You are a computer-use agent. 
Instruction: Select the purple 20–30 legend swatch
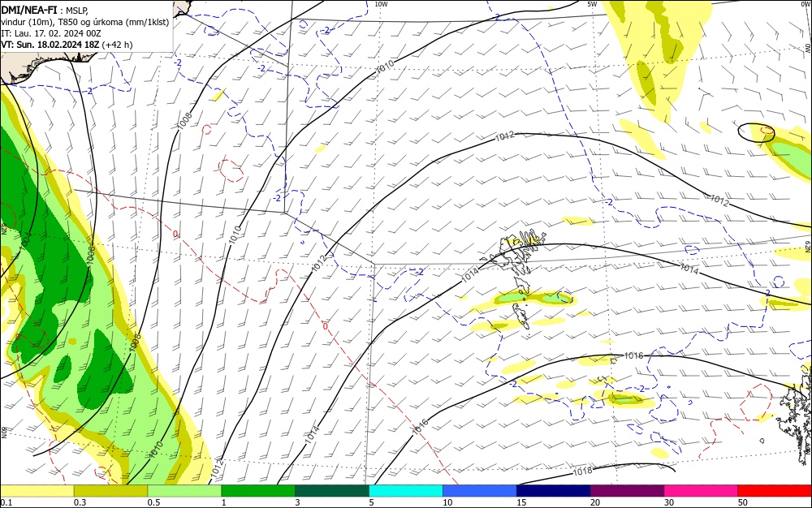click(627, 491)
